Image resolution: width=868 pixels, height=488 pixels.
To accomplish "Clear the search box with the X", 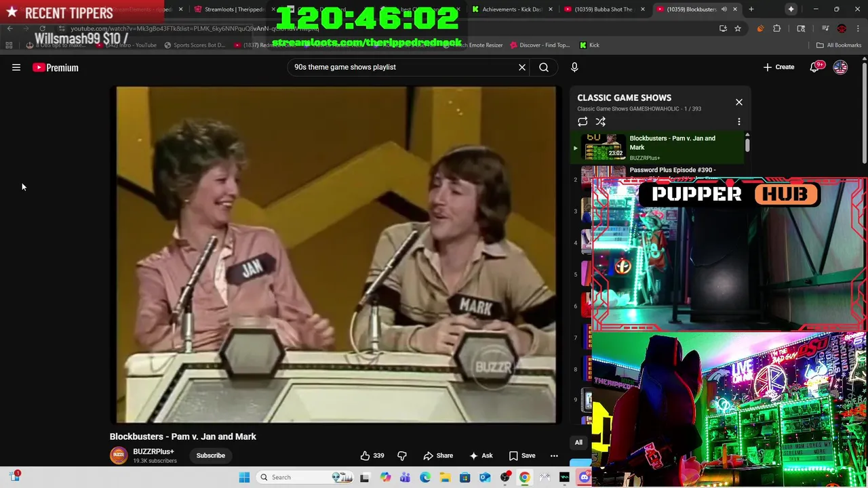I will pos(522,67).
